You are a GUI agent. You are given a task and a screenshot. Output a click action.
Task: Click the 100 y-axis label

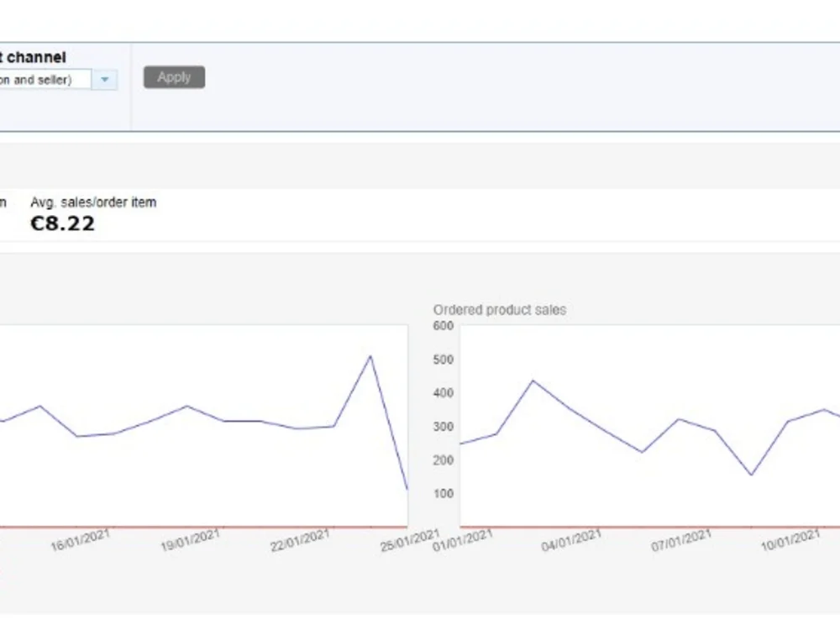click(x=443, y=493)
